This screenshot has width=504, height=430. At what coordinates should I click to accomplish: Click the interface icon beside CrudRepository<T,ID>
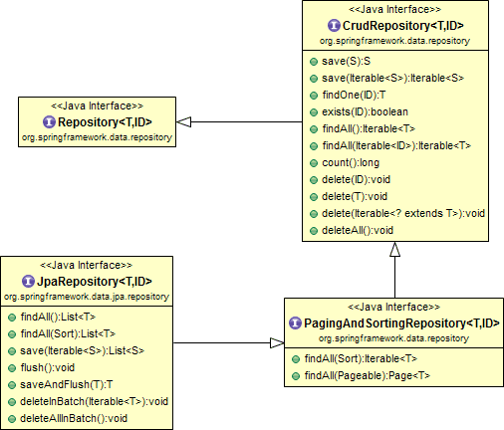334,25
